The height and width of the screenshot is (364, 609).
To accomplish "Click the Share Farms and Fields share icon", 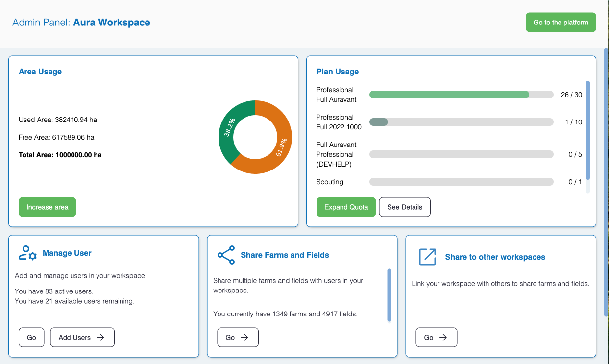I will tap(226, 255).
